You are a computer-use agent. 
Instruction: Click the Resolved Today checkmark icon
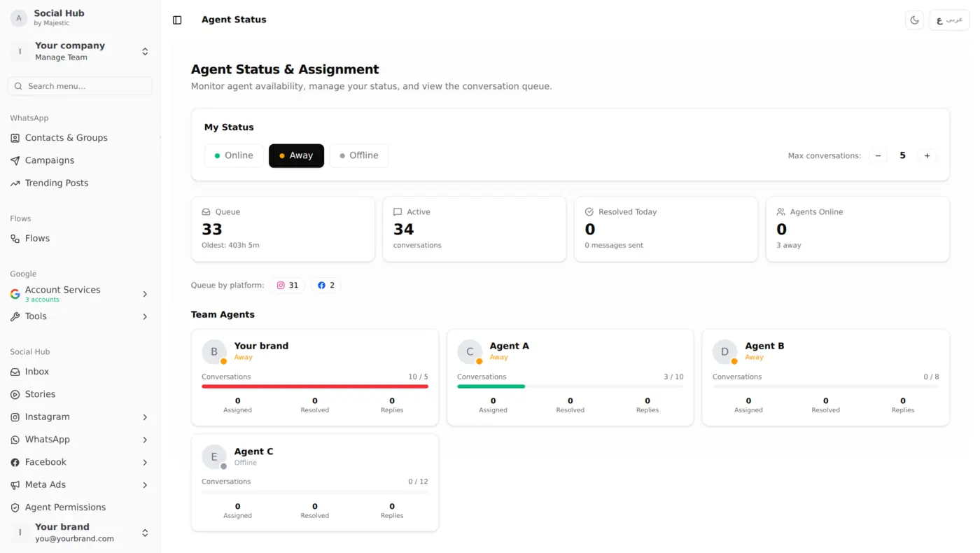point(589,212)
